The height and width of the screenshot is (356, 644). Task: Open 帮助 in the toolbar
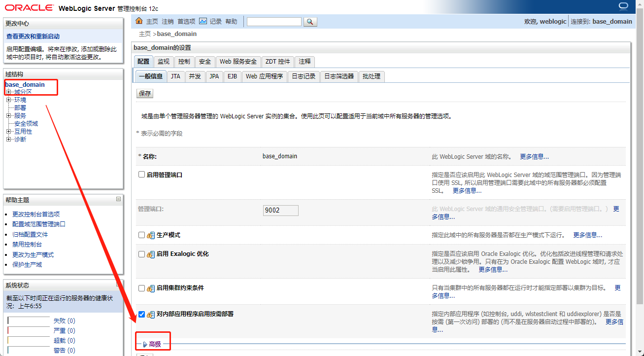coord(231,22)
